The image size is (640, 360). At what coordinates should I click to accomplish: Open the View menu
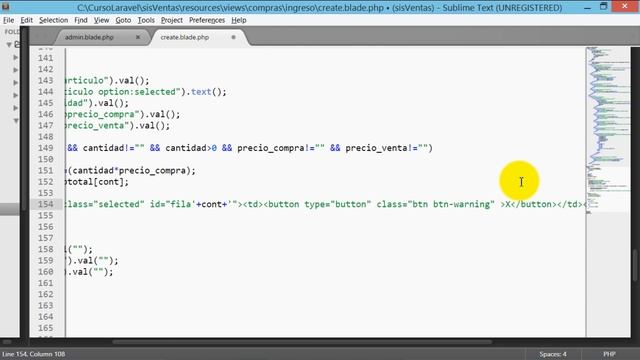pyautogui.click(x=101, y=20)
